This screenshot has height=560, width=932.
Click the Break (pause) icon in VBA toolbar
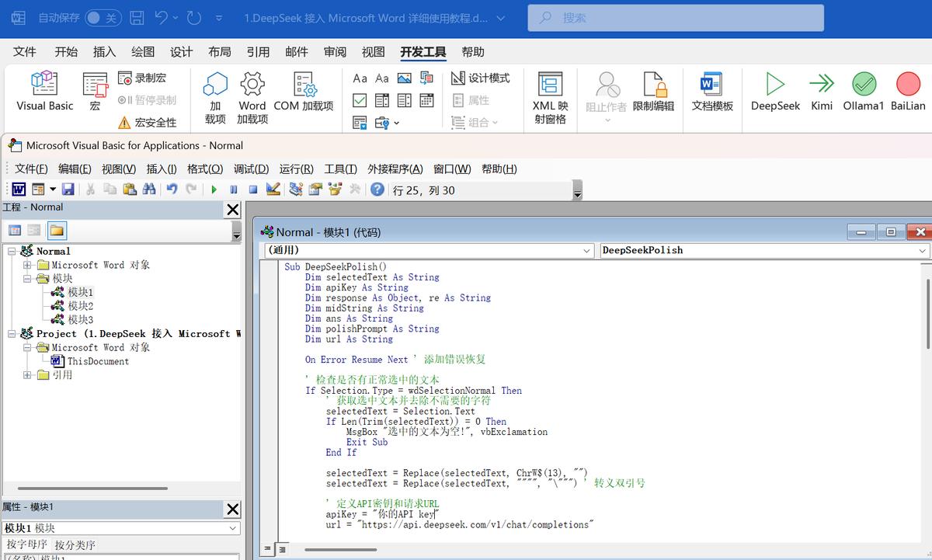(234, 190)
